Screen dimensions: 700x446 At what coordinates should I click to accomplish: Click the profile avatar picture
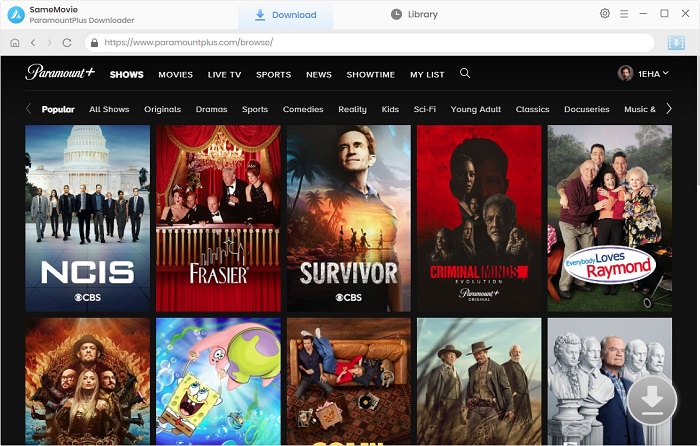[x=625, y=73]
